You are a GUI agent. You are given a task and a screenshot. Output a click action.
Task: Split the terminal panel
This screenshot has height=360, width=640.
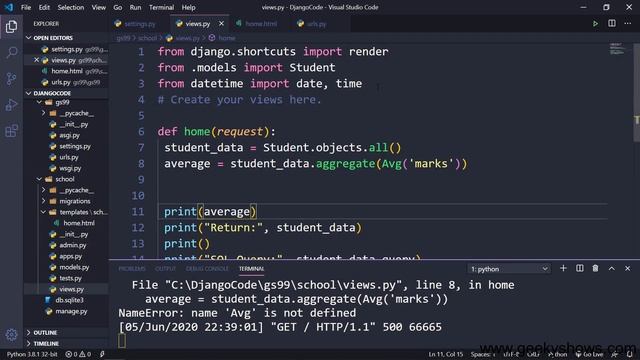click(x=580, y=268)
